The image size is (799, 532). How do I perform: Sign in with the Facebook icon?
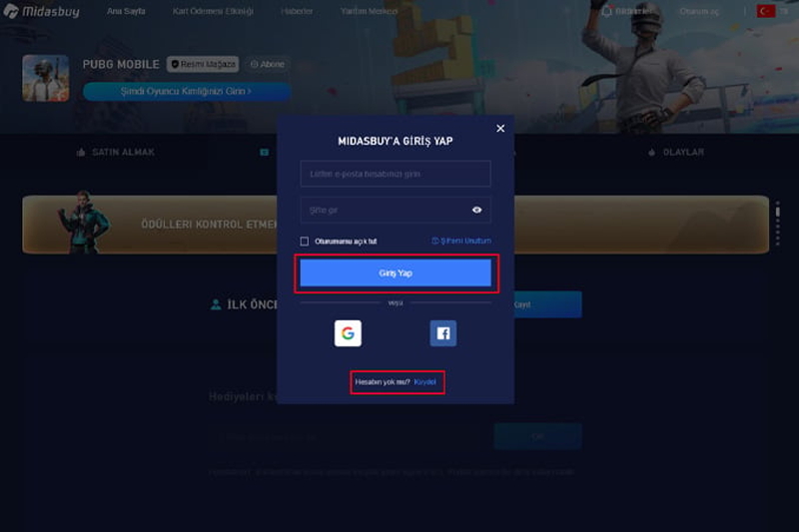click(x=442, y=333)
